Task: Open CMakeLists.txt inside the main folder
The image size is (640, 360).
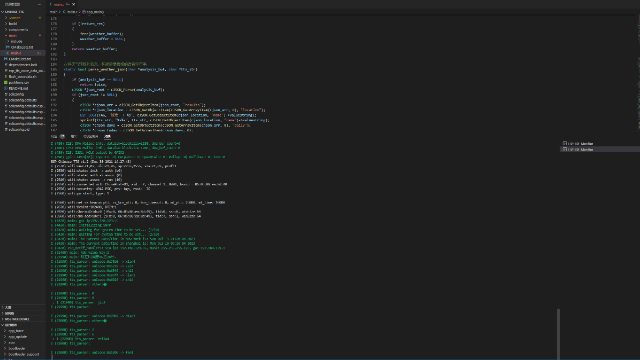Action: click(x=22, y=47)
